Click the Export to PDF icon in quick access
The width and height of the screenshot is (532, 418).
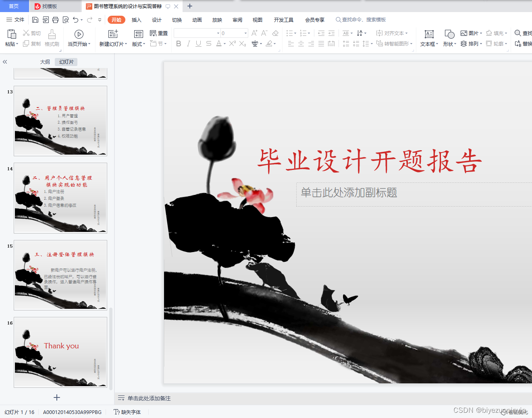46,20
